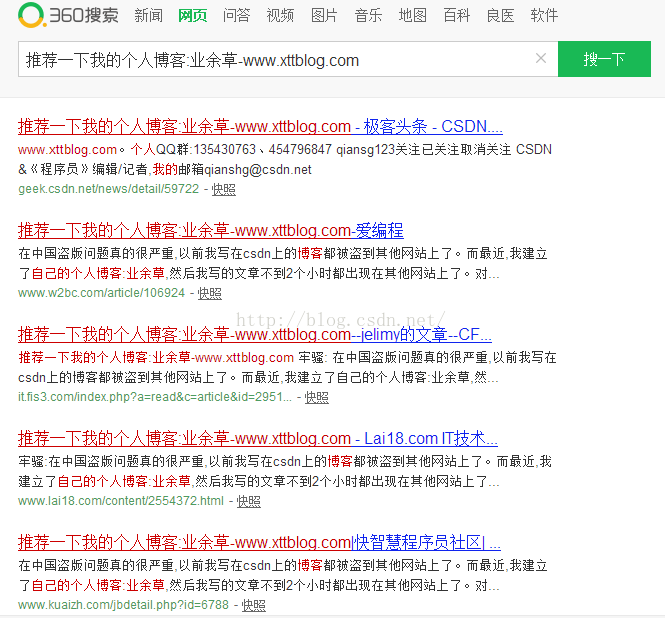
Task: Open the 快智慧程序员社区 result title
Action: pos(259,542)
